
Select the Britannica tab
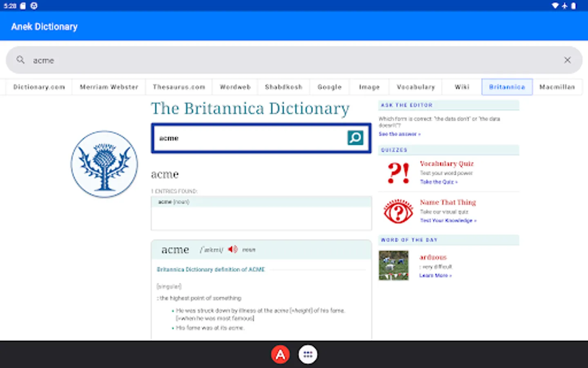click(507, 87)
